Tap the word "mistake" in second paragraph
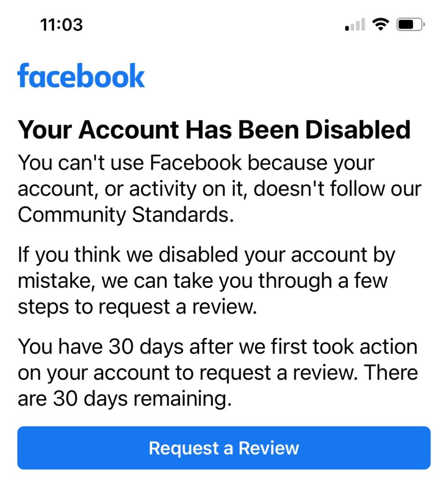 pyautogui.click(x=56, y=281)
